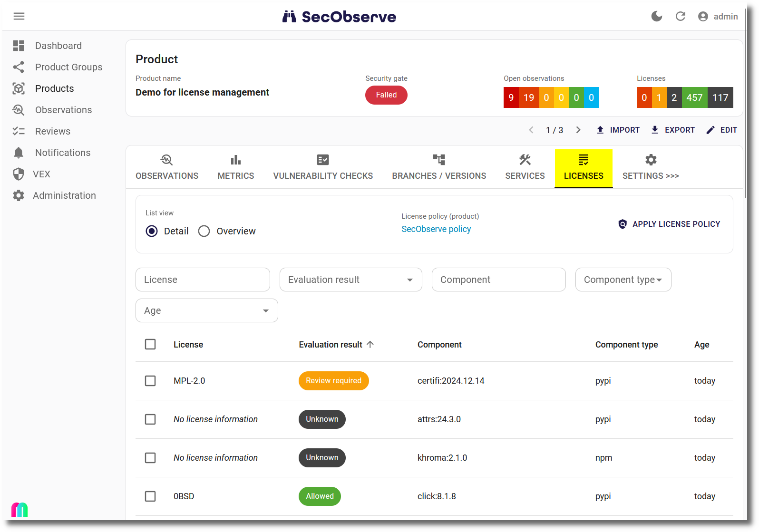Viewport: 759px width, 532px height.
Task: Click the Edit pencil icon
Action: [710, 130]
